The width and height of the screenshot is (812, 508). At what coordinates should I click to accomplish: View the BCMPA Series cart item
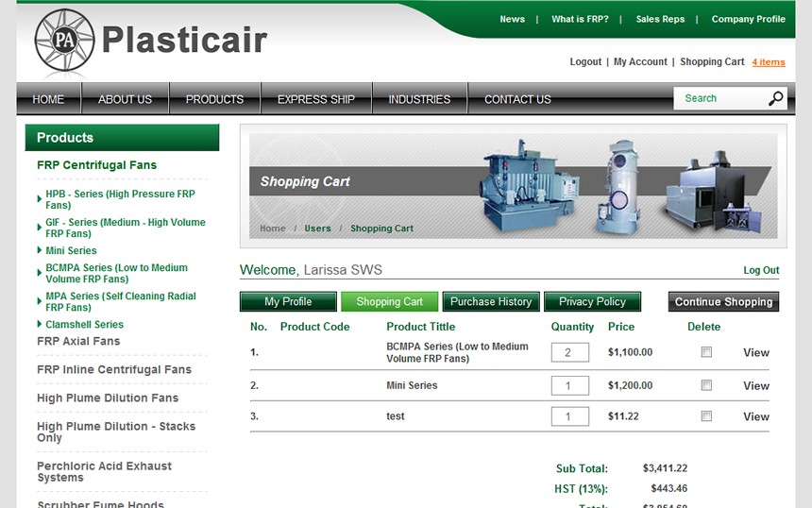pyautogui.click(x=756, y=352)
